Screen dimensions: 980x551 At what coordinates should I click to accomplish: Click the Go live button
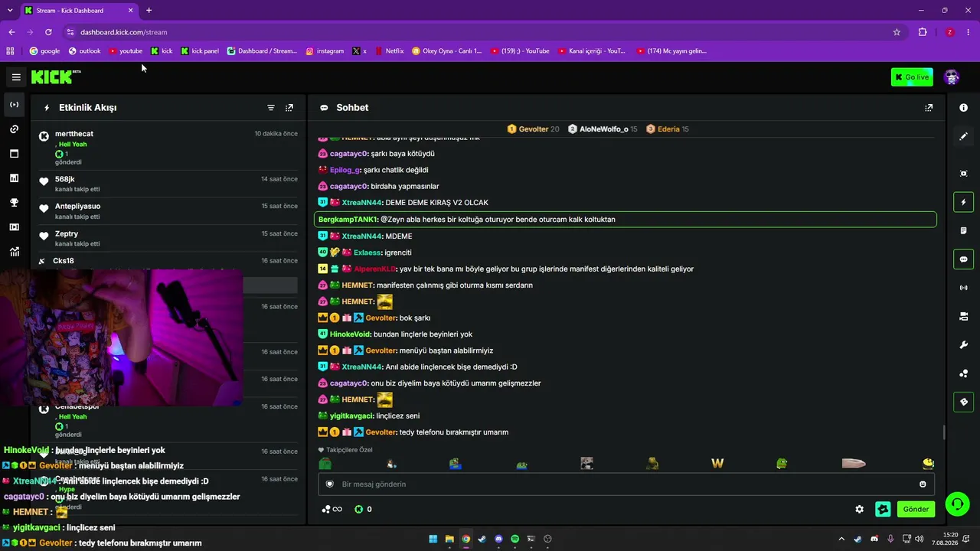(912, 77)
